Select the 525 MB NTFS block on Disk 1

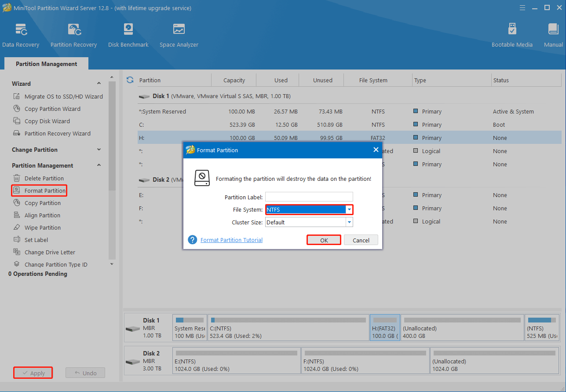click(x=542, y=328)
